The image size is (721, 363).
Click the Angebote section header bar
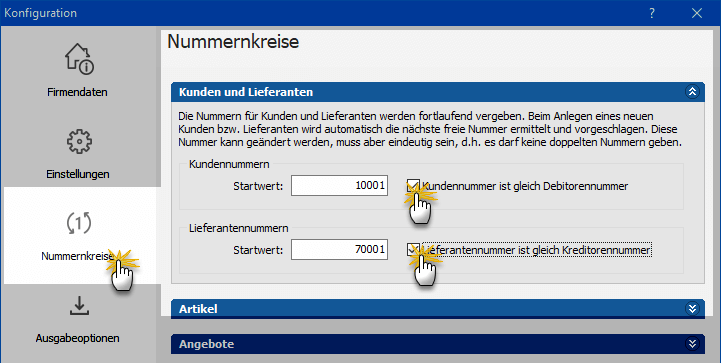pos(438,344)
